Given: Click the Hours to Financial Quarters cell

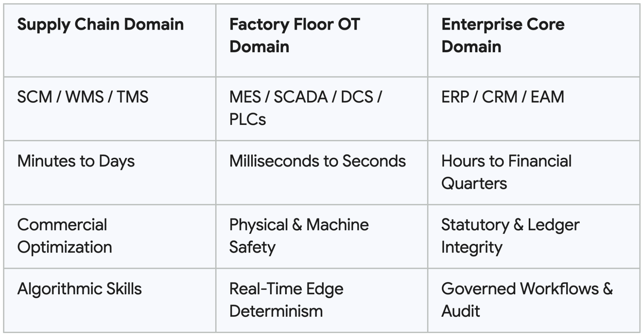Looking at the screenshot, I should click(x=534, y=173).
